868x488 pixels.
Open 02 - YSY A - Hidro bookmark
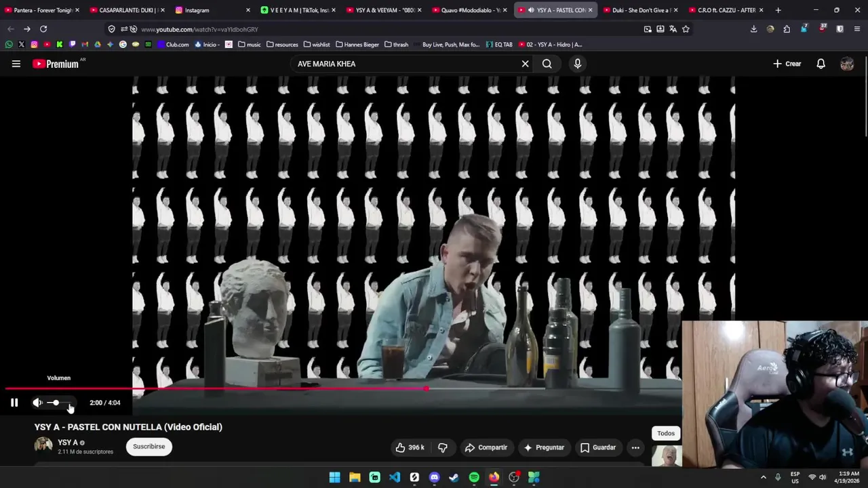[x=550, y=45]
